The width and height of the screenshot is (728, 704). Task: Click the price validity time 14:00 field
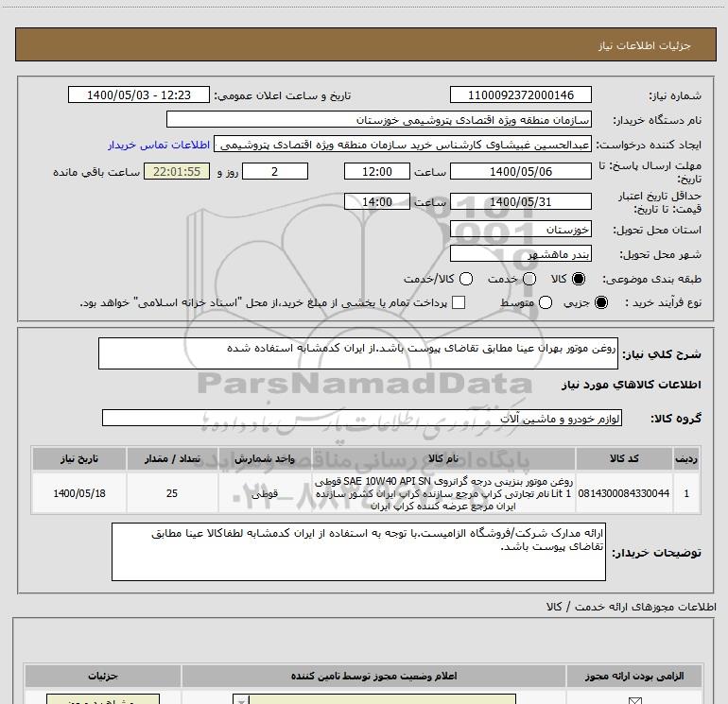coord(377,201)
